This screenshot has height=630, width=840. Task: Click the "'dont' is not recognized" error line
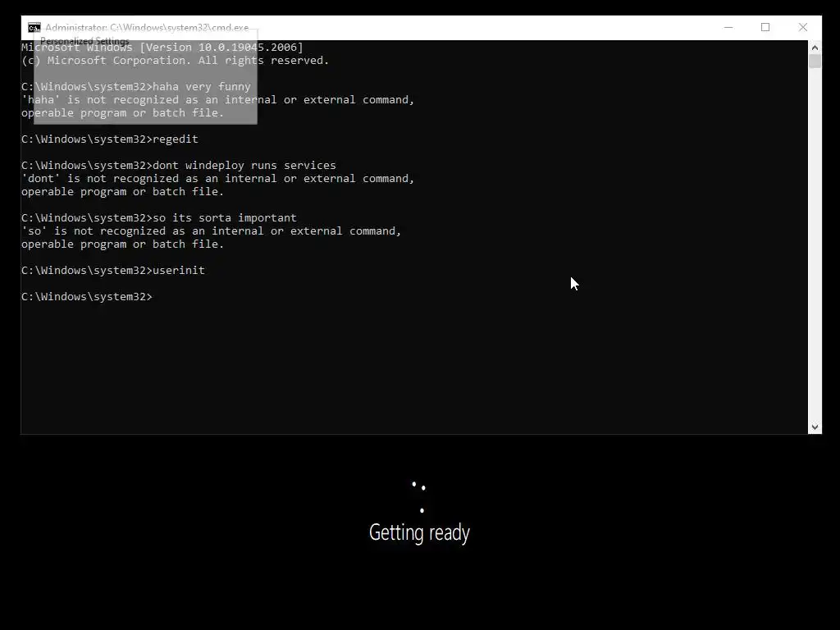pyautogui.click(x=218, y=178)
